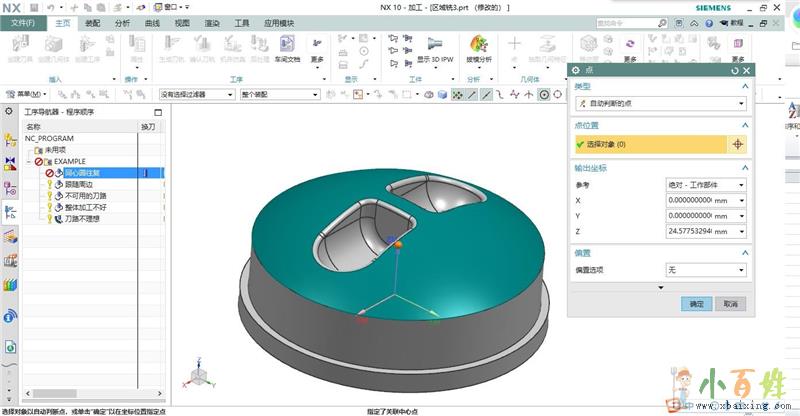
Task: Open the 自动判断的点 type dropdown
Action: [x=659, y=104]
